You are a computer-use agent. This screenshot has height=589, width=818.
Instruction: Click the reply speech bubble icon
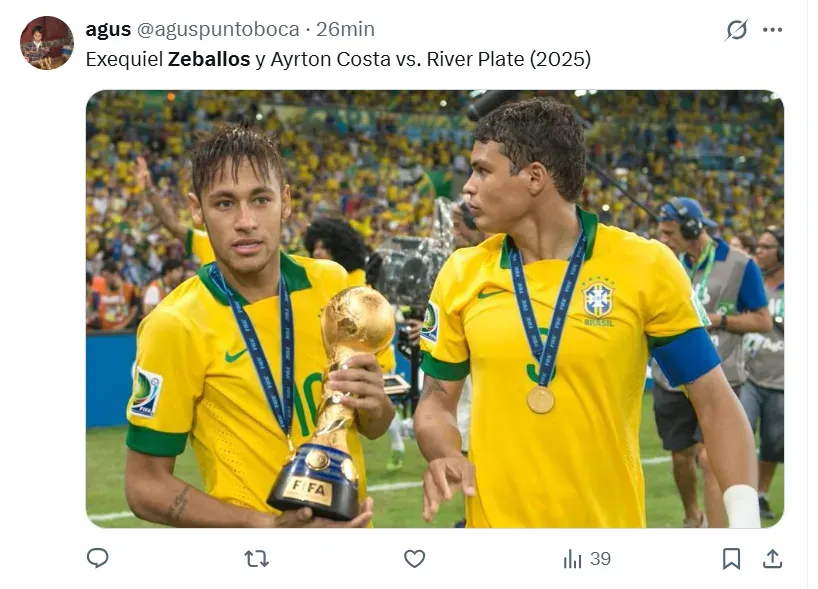(97, 558)
